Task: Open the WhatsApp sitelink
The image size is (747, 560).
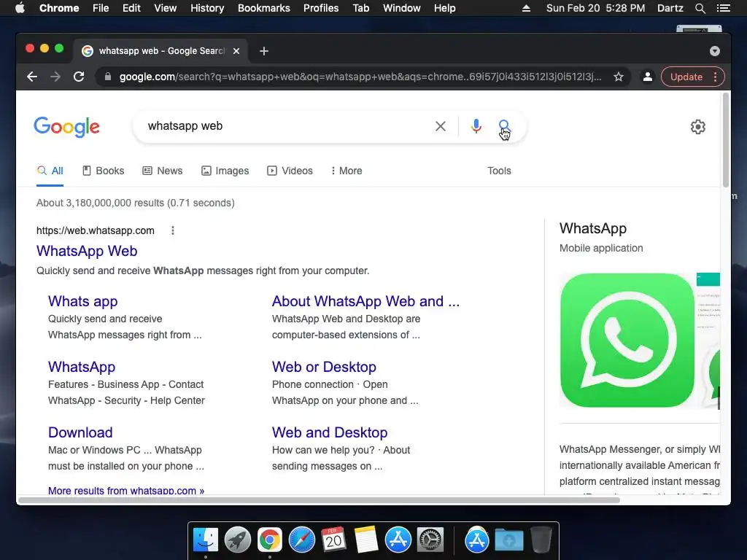Action: [x=82, y=367]
